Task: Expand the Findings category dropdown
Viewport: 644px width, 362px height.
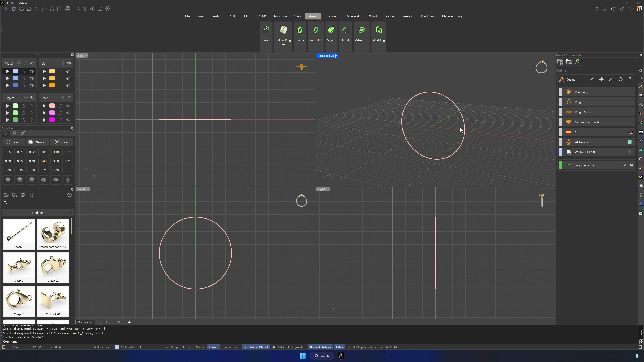Action: tap(38, 213)
